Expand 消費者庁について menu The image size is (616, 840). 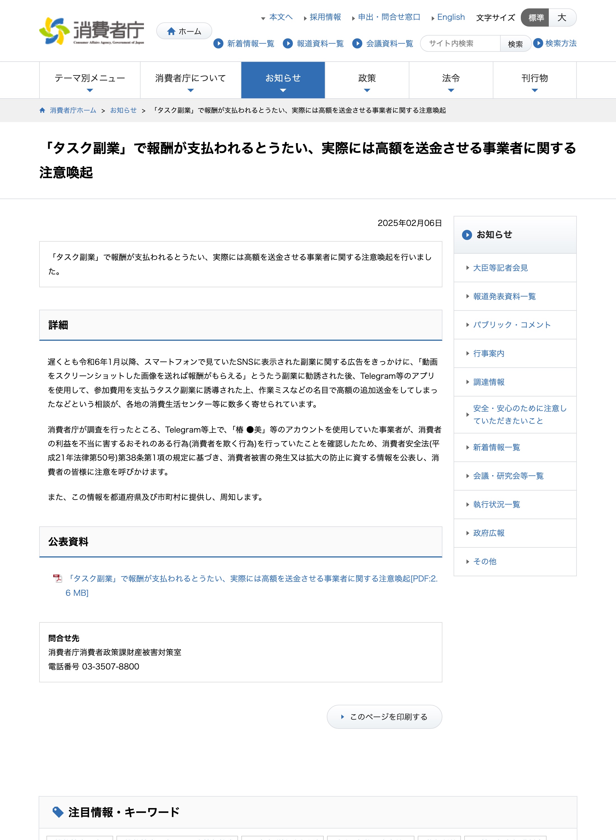tap(191, 80)
